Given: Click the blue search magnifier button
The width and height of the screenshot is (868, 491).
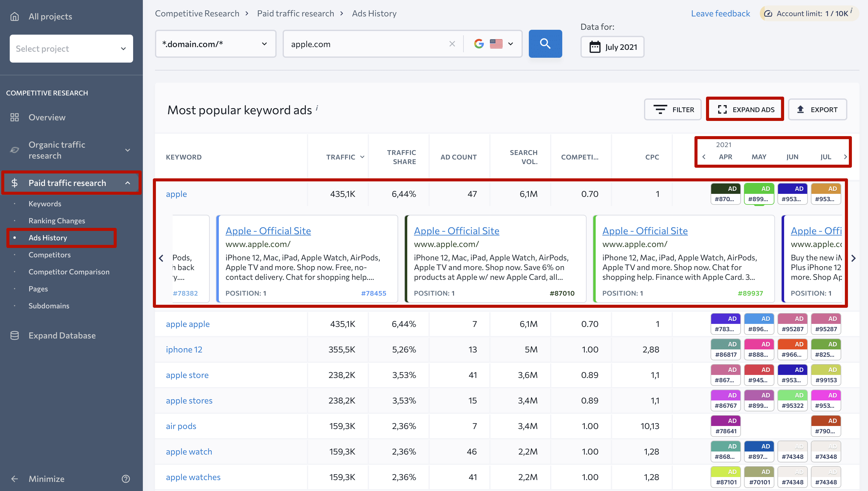Looking at the screenshot, I should 545,44.
